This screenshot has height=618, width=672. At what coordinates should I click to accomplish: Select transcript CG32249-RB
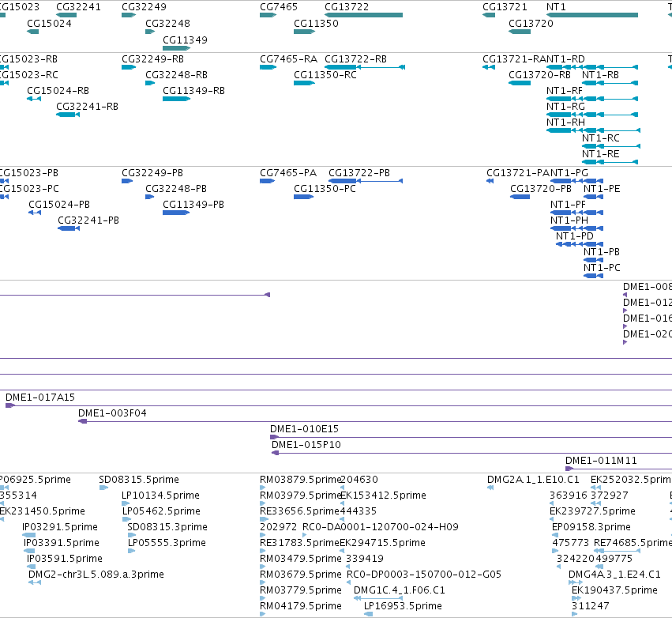129,67
